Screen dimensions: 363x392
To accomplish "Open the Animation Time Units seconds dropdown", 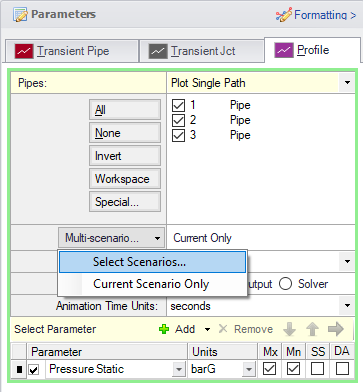I will point(347,306).
